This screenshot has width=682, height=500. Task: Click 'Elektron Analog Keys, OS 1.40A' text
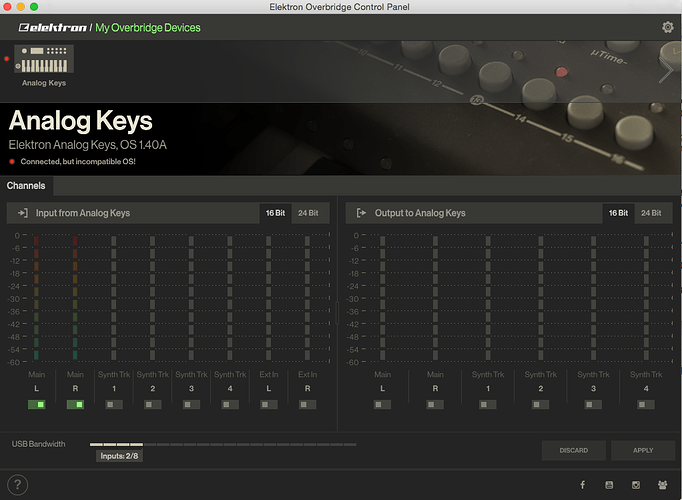pyautogui.click(x=87, y=145)
